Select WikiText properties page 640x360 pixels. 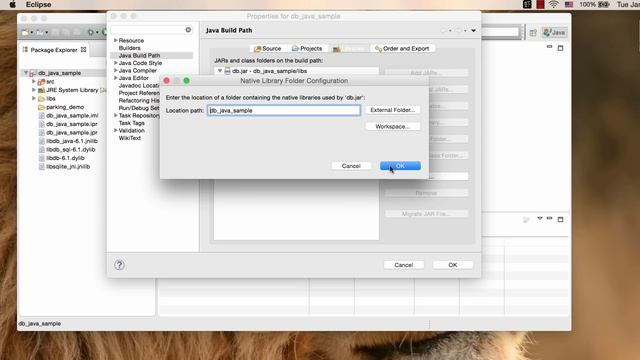[x=129, y=138]
